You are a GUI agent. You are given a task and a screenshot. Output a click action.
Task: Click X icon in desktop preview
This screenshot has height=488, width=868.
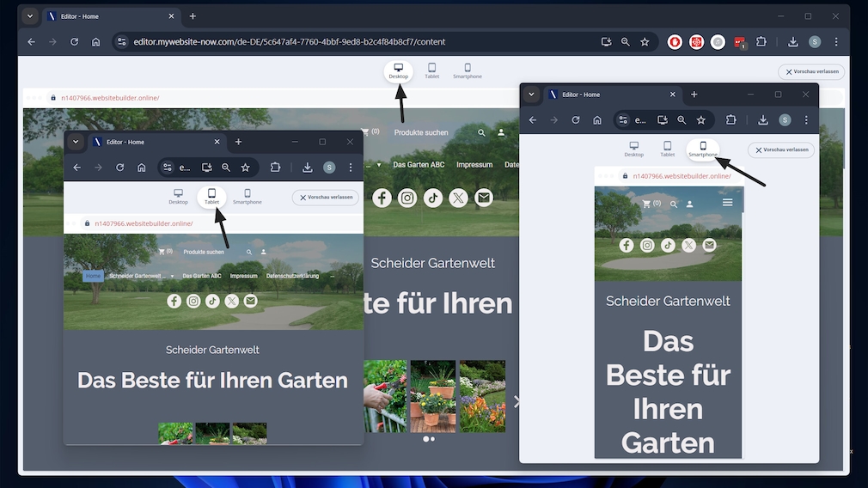click(458, 198)
